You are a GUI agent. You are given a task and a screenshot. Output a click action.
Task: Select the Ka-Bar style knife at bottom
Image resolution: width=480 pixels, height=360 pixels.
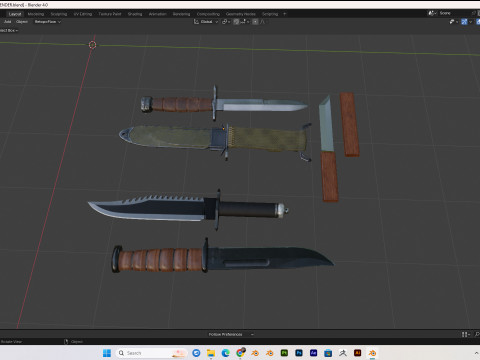(x=223, y=259)
